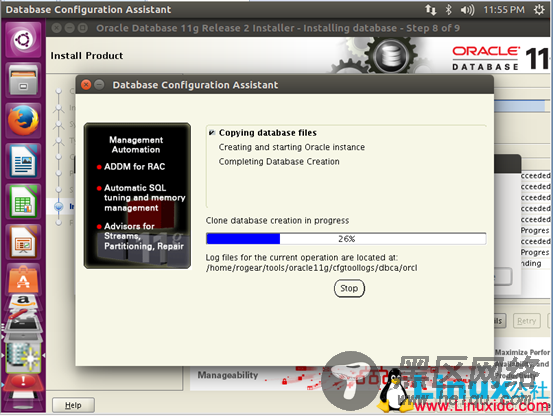Click the 'ADDM for RAC' bullet text

[134, 166]
